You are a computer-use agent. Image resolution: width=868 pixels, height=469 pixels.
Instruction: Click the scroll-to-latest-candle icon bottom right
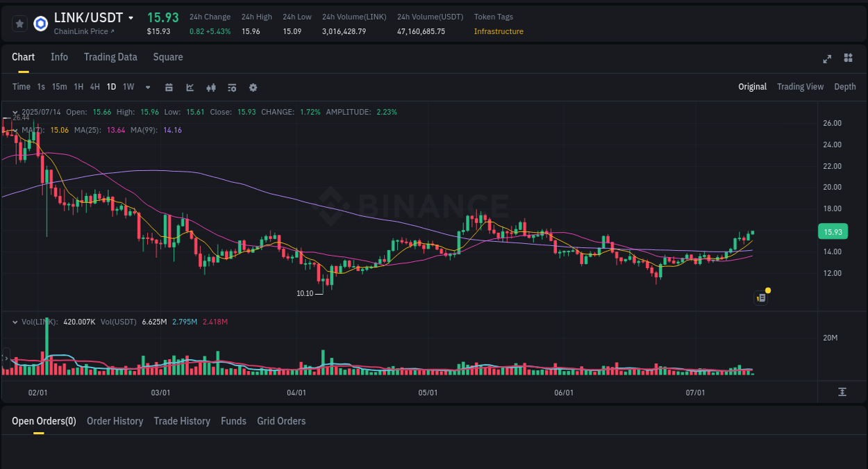click(x=842, y=391)
